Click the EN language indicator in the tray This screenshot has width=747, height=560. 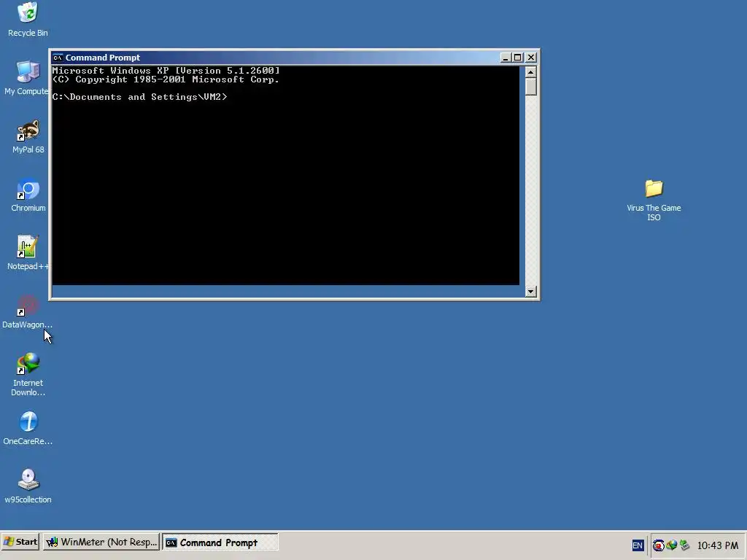point(638,545)
